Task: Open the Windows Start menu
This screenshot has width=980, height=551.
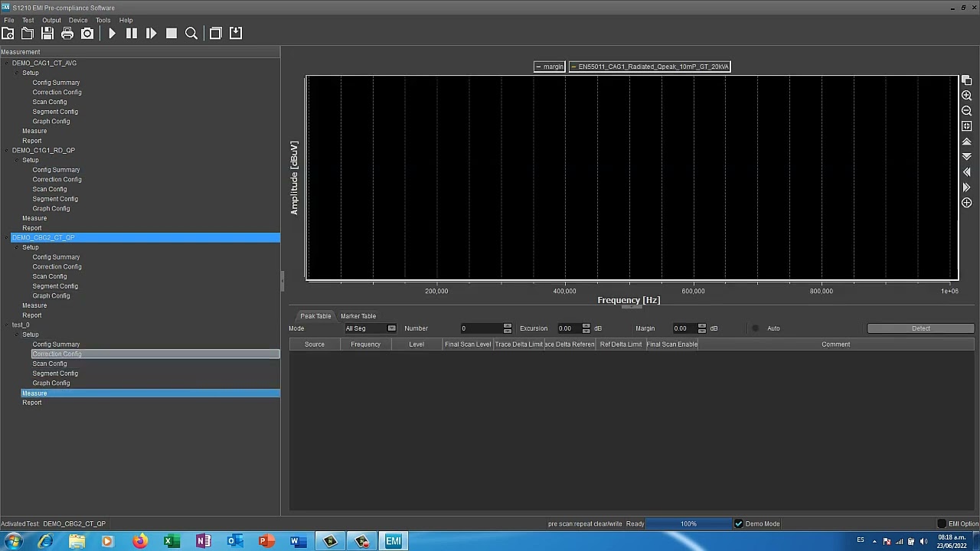Action: click(x=13, y=541)
